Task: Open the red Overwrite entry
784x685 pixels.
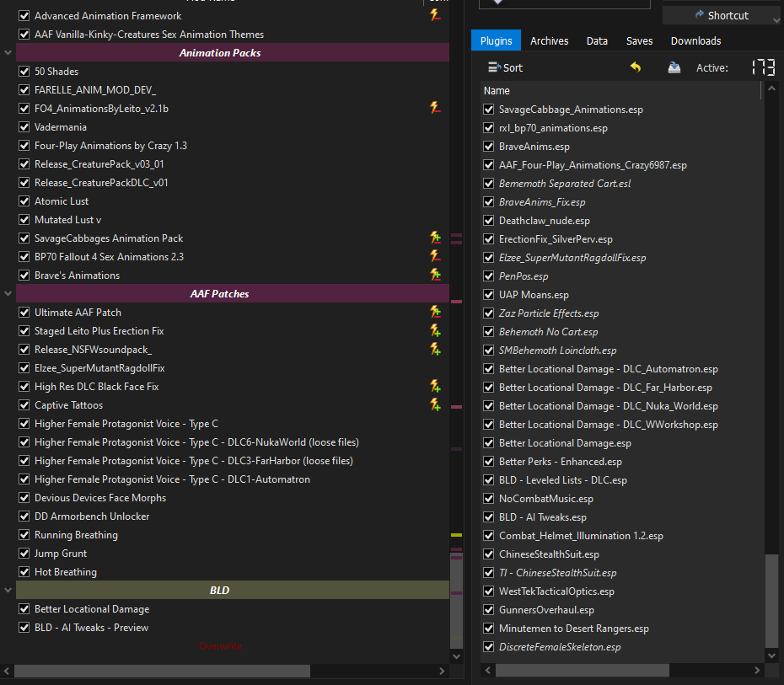Action: pos(219,645)
